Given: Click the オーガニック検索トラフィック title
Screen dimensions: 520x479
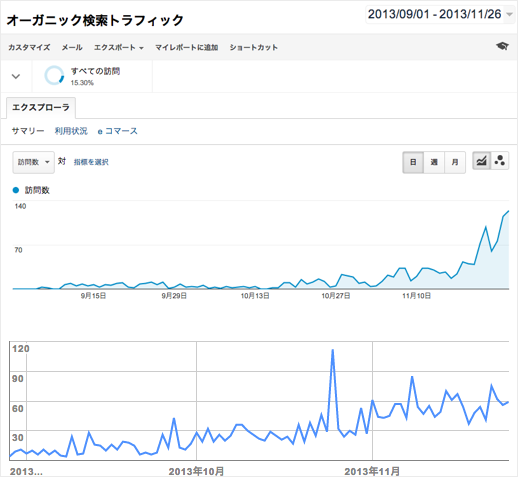Looking at the screenshot, I should click(95, 20).
